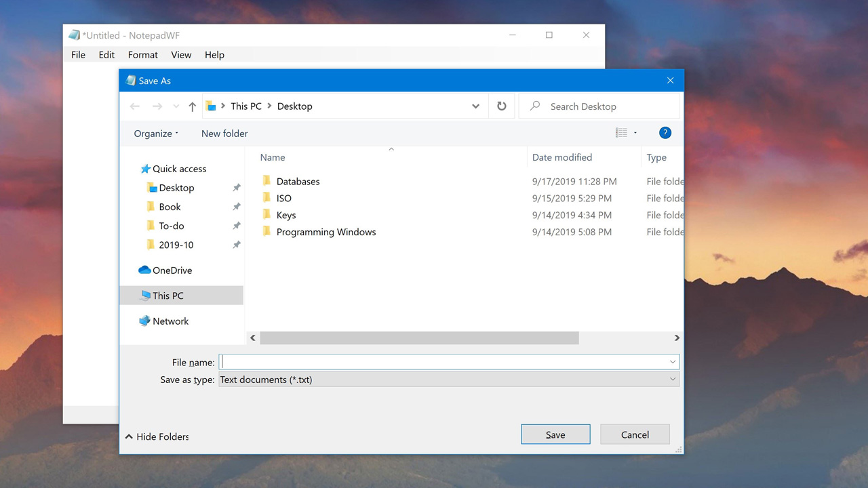Click the blue Help question mark icon
This screenshot has width=868, height=488.
pyautogui.click(x=665, y=133)
